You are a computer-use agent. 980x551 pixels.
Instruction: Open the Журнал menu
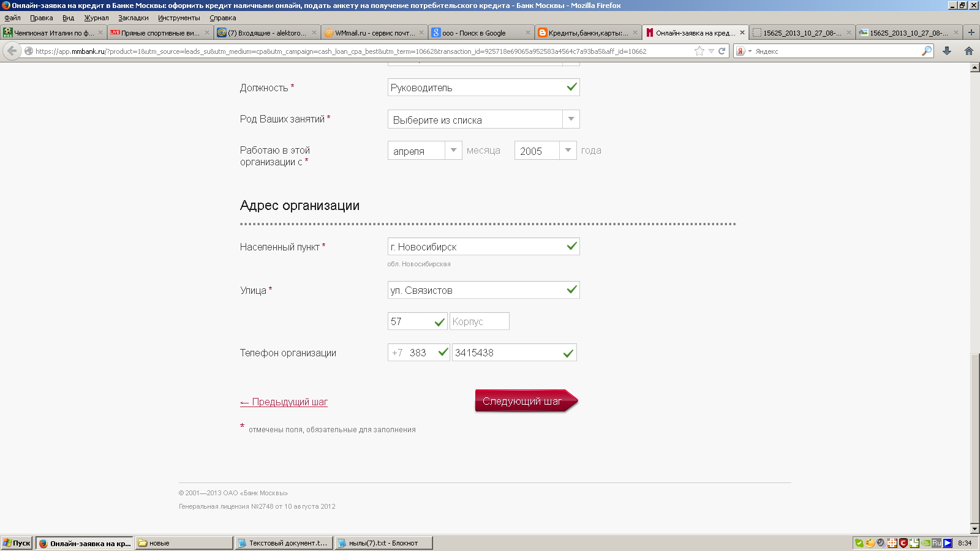click(96, 18)
